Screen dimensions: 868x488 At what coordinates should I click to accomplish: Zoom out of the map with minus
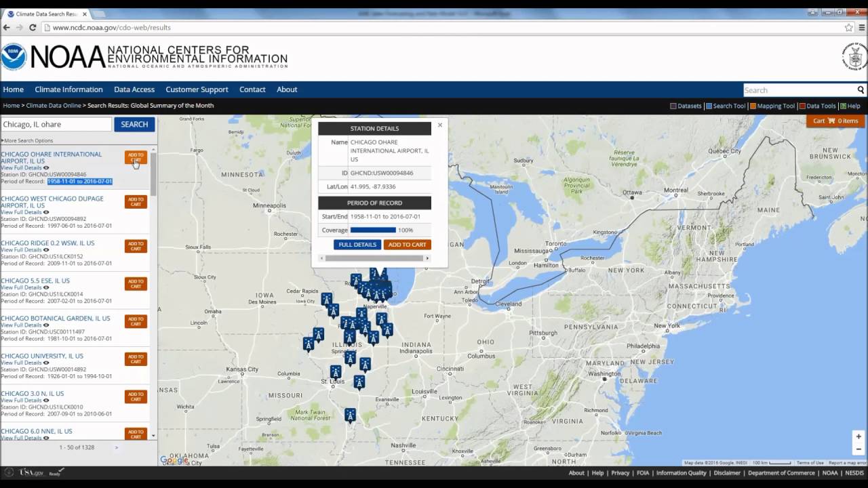[859, 449]
